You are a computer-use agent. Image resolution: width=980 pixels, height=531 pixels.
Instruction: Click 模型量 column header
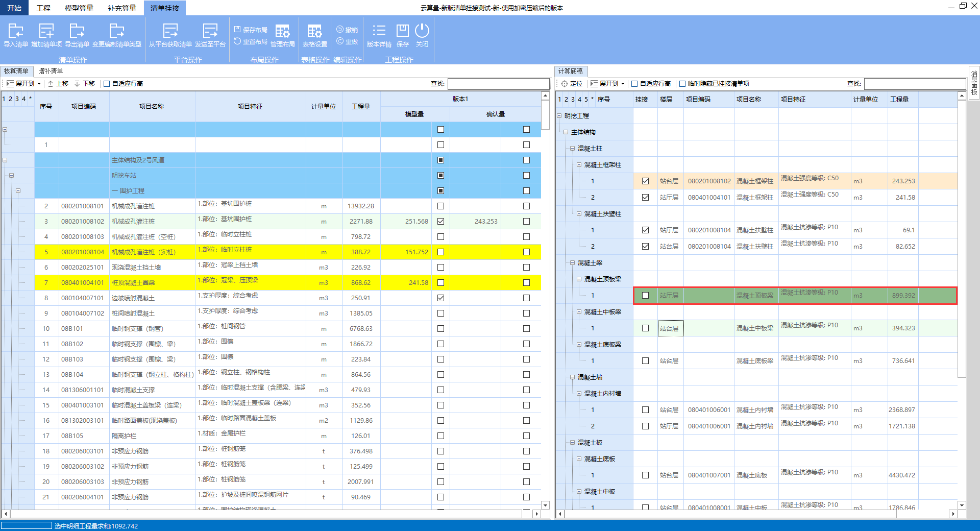(414, 114)
